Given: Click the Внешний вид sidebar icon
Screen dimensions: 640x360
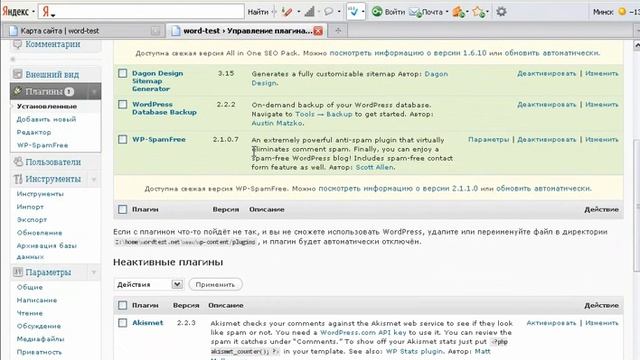Looking at the screenshot, I should pyautogui.click(x=17, y=74).
